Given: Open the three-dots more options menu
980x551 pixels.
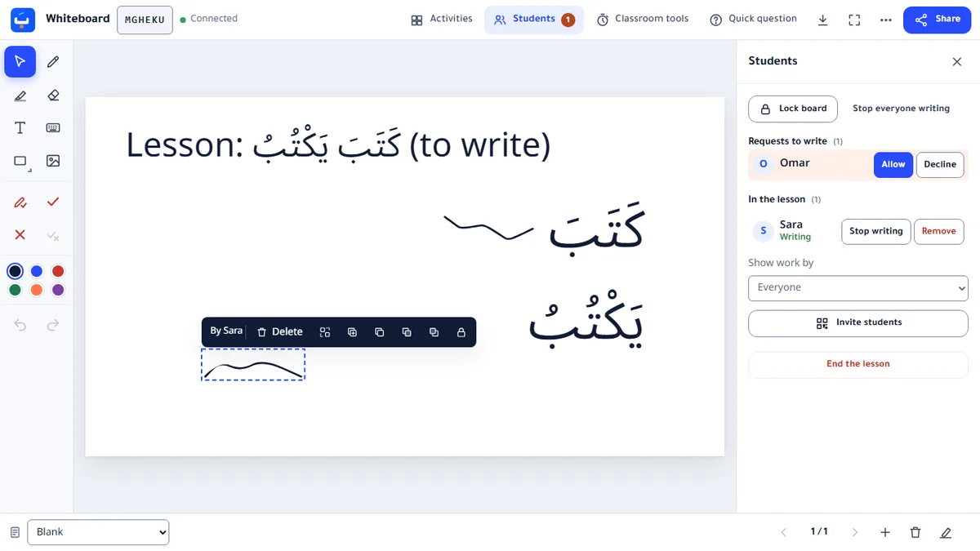Looking at the screenshot, I should (x=886, y=20).
